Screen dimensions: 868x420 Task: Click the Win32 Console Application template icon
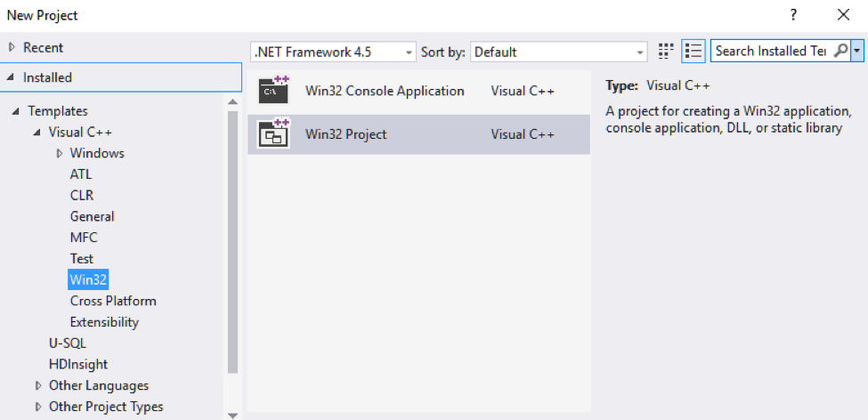pos(273,92)
